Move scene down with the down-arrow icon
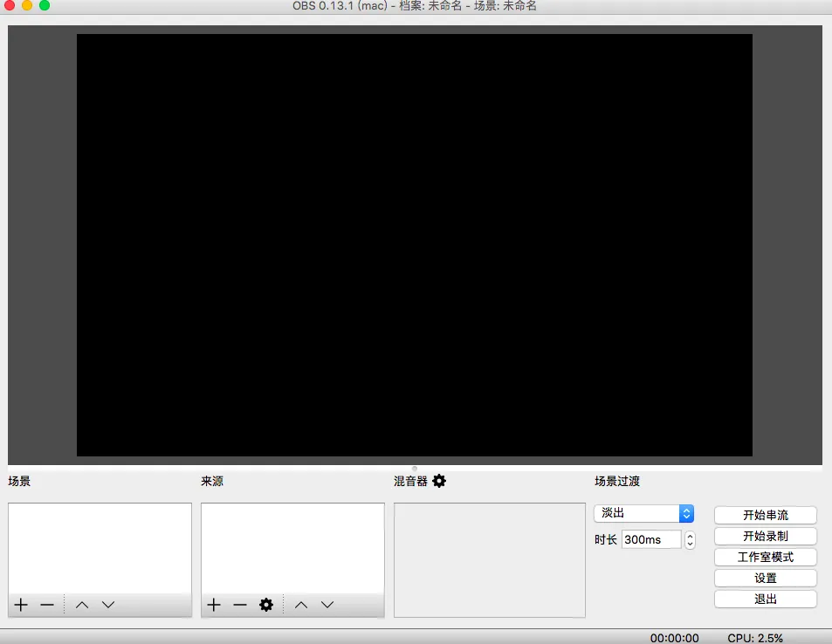This screenshot has width=832, height=644. click(107, 604)
